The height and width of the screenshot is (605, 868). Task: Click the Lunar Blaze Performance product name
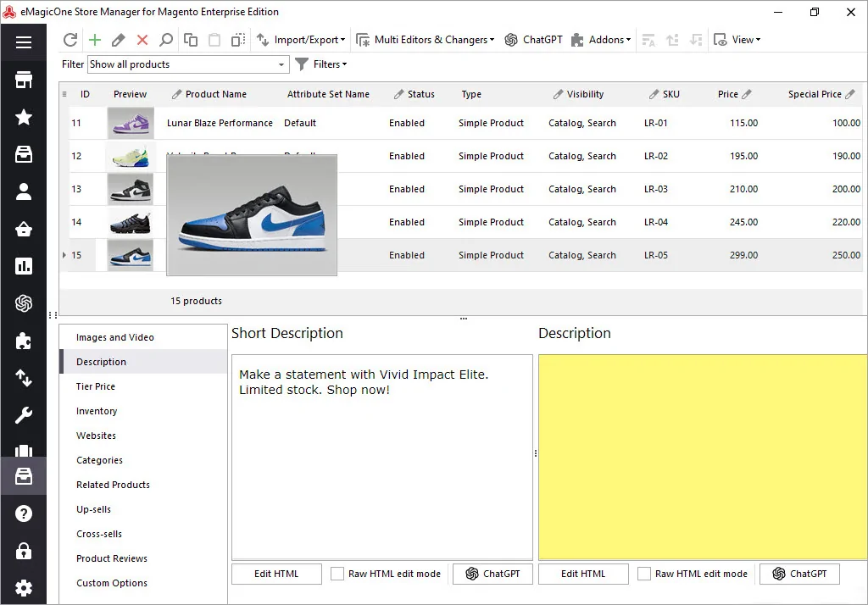pyautogui.click(x=220, y=123)
